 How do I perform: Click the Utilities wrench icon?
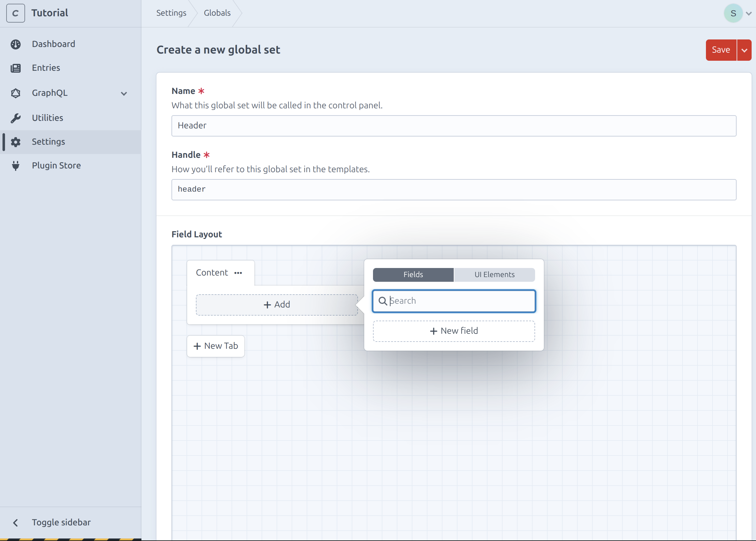tap(16, 118)
